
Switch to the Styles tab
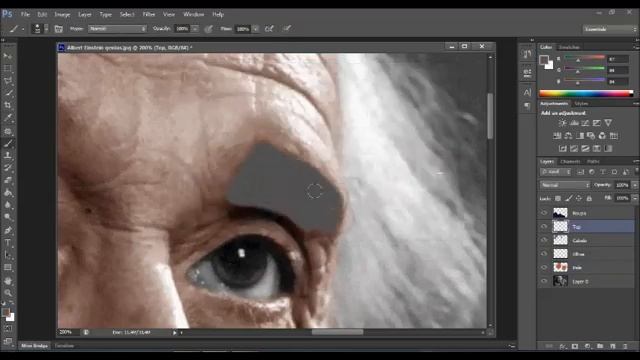pyautogui.click(x=581, y=104)
